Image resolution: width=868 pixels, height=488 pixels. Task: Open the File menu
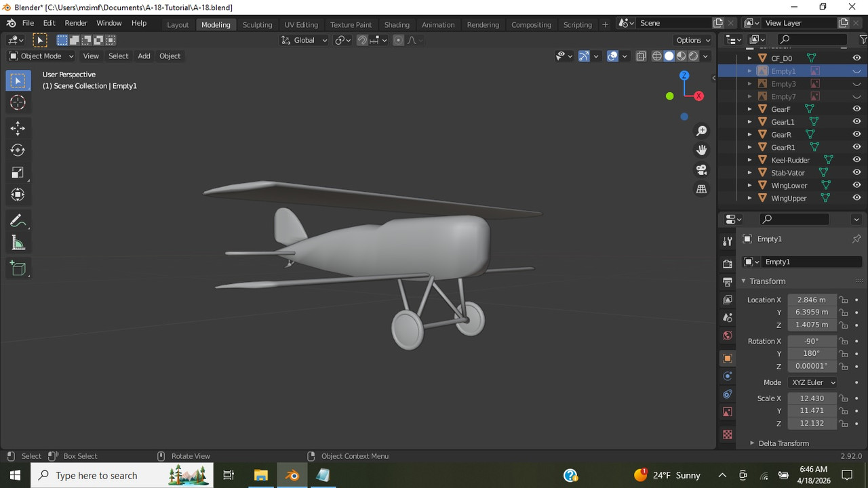[x=28, y=23]
